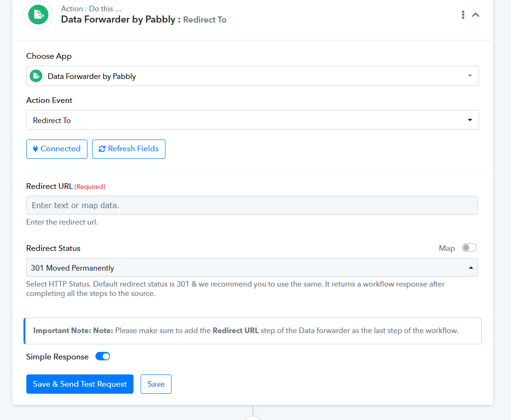Toggle the Map switch for Redirect Status

pos(469,248)
